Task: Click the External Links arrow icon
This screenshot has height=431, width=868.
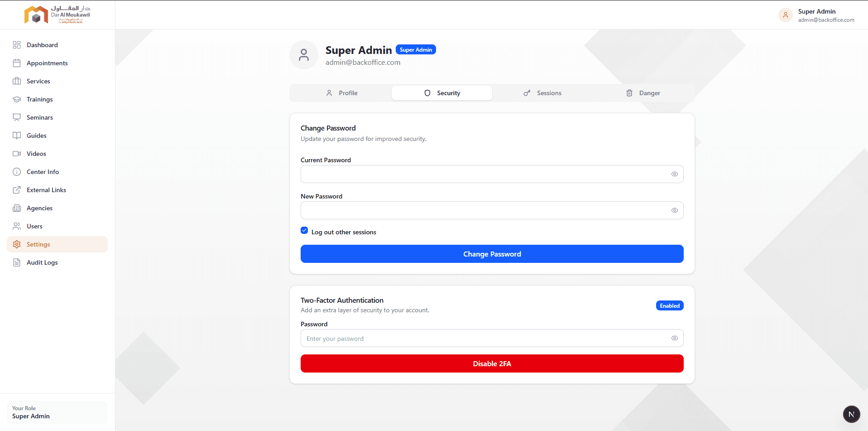Action: coord(17,190)
